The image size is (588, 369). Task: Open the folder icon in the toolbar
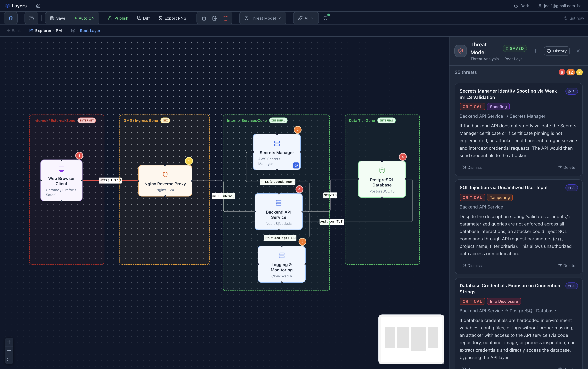[31, 18]
